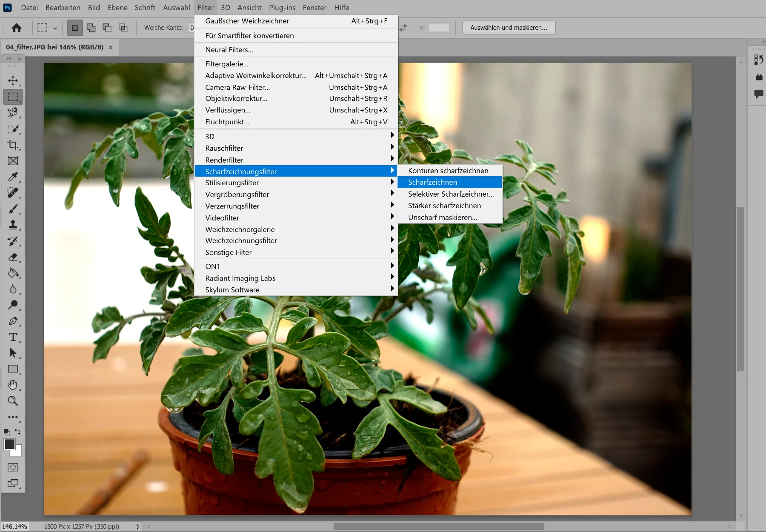Open the History panel icon
The height and width of the screenshot is (532, 766).
click(759, 60)
